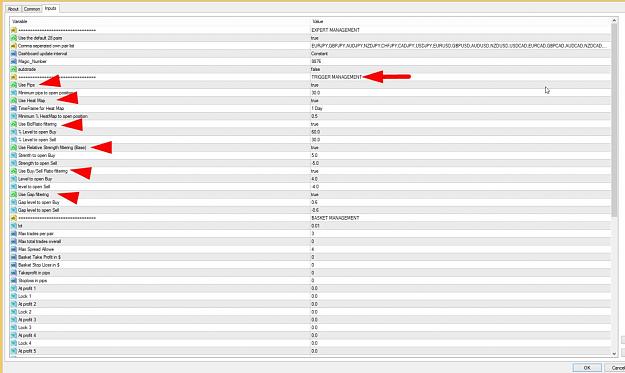Screen dimensions: 625x373
Task: Select the 'Use Gap filtering' variable name
Action: click(x=33, y=194)
